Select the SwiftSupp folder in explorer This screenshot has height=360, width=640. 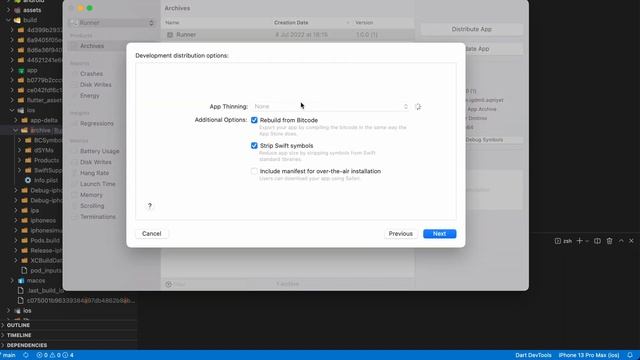click(x=48, y=170)
